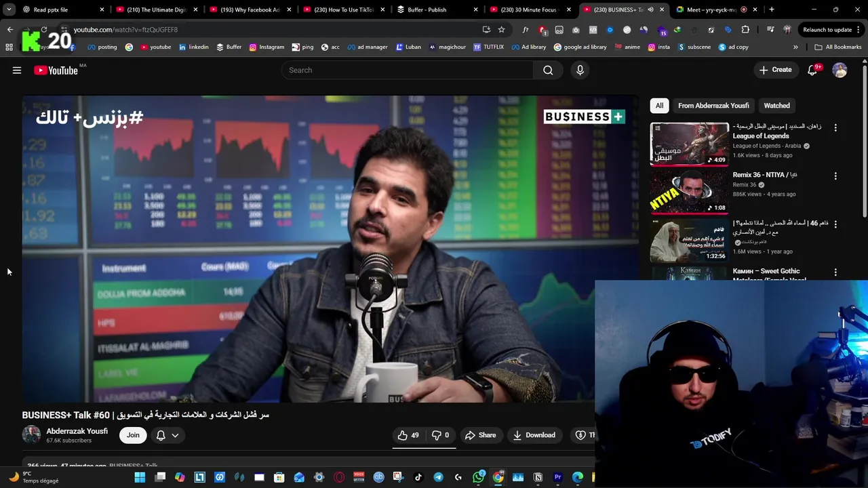
Task: Click the video player area
Action: point(330,249)
